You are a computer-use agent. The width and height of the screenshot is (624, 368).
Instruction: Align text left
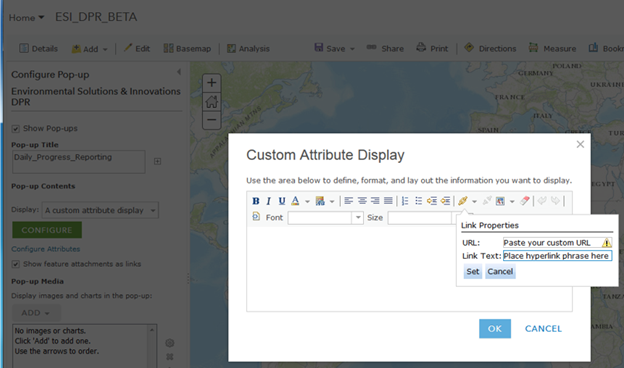(x=349, y=201)
